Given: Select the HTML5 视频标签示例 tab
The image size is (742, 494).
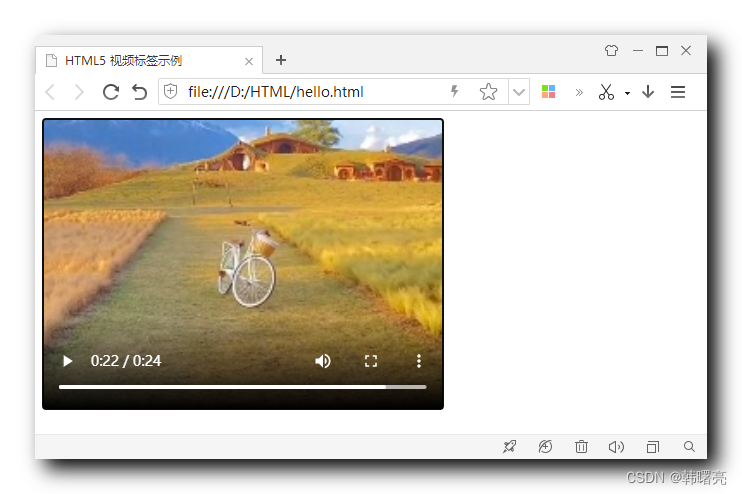Looking at the screenshot, I should tap(149, 61).
